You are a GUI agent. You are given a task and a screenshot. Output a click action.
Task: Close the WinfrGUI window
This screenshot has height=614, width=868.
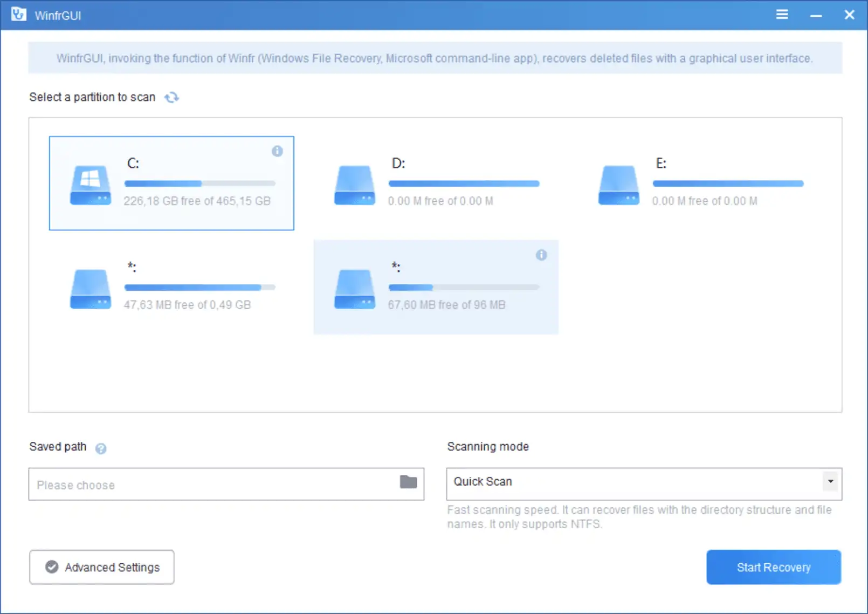(x=849, y=15)
